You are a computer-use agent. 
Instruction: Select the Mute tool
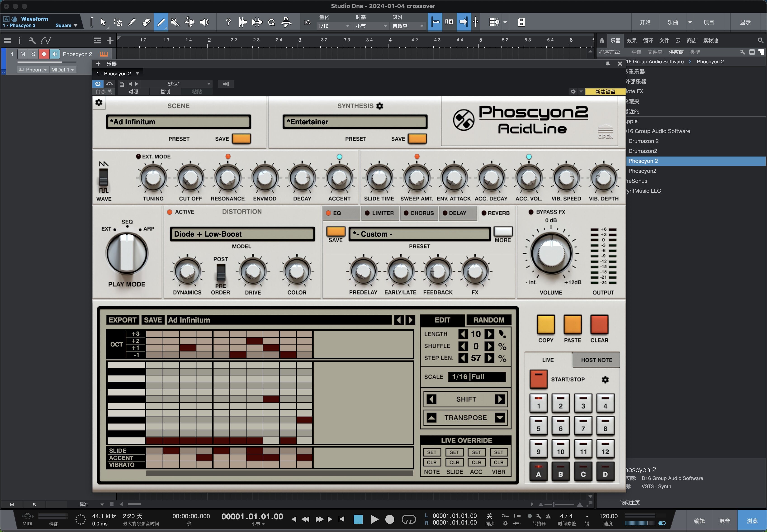point(175,22)
